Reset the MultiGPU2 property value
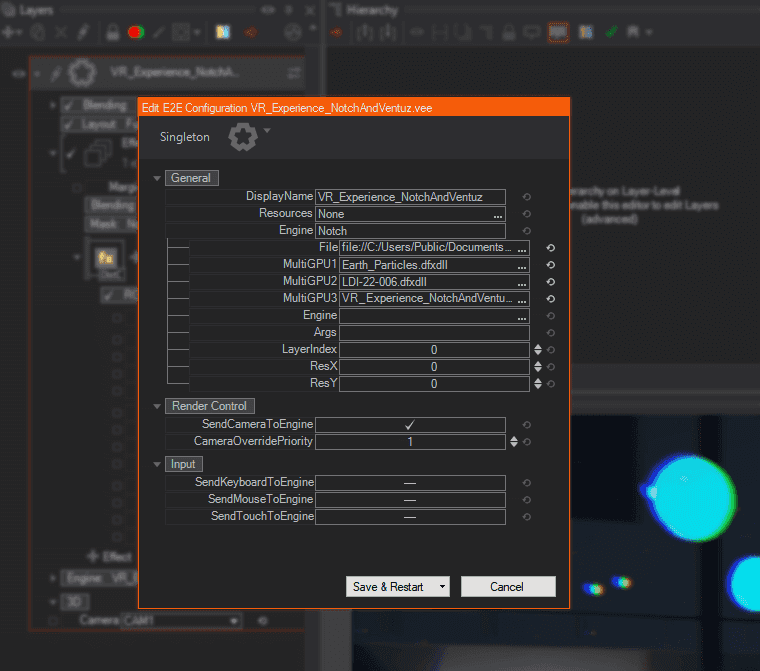Image resolution: width=760 pixels, height=671 pixels. pos(550,282)
